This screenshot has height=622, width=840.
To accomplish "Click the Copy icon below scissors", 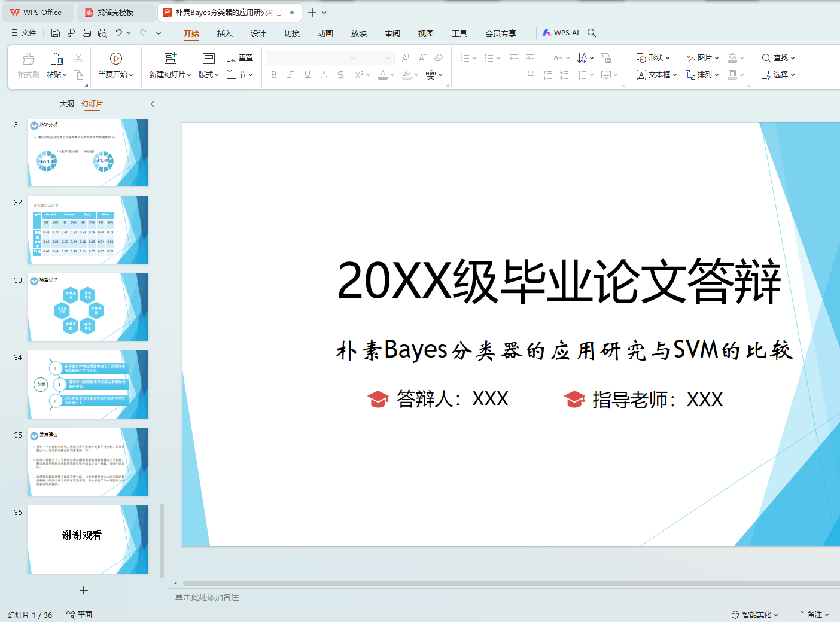I will (78, 75).
